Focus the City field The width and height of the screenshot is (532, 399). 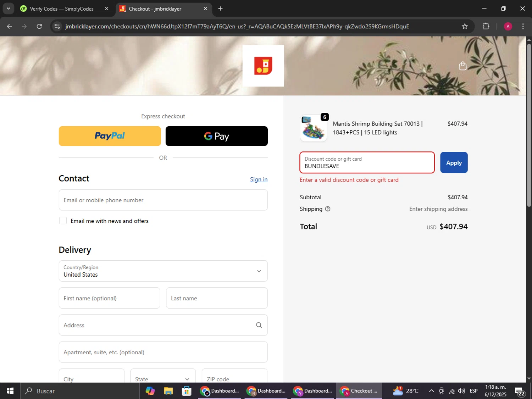pos(92,376)
